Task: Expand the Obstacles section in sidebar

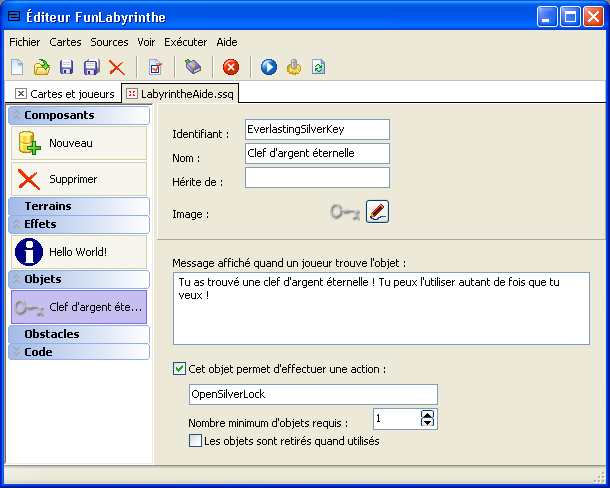Action: point(78,334)
